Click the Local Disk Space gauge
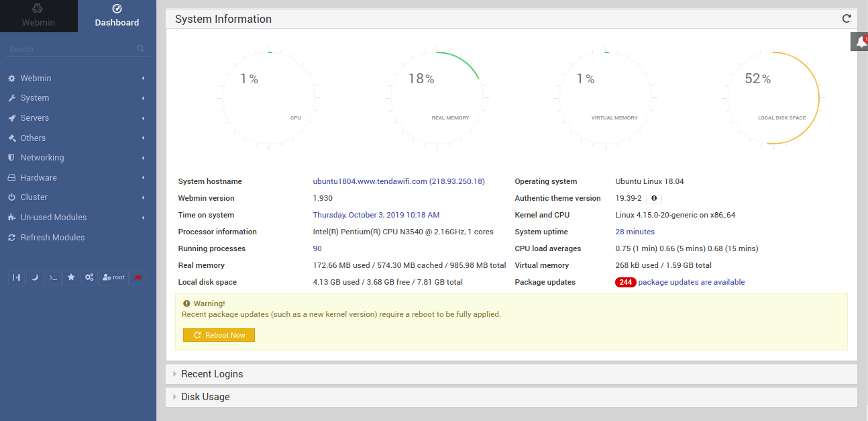Screen dimensions: 868x421 click(771, 97)
